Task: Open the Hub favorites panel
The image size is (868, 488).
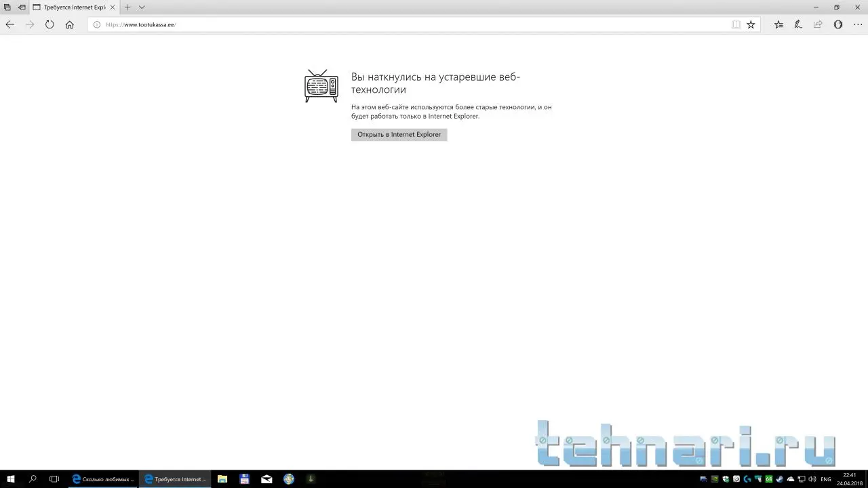Action: 778,24
